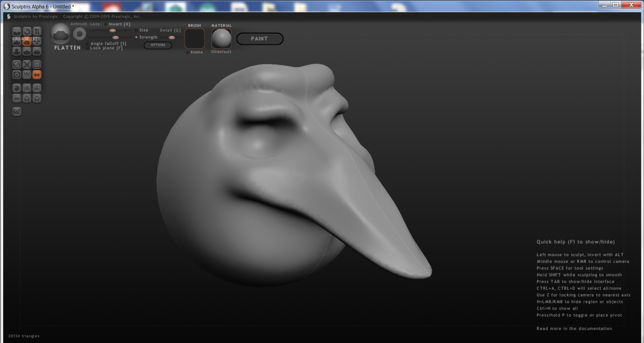Click the New plane icon

pyautogui.click(x=16, y=98)
